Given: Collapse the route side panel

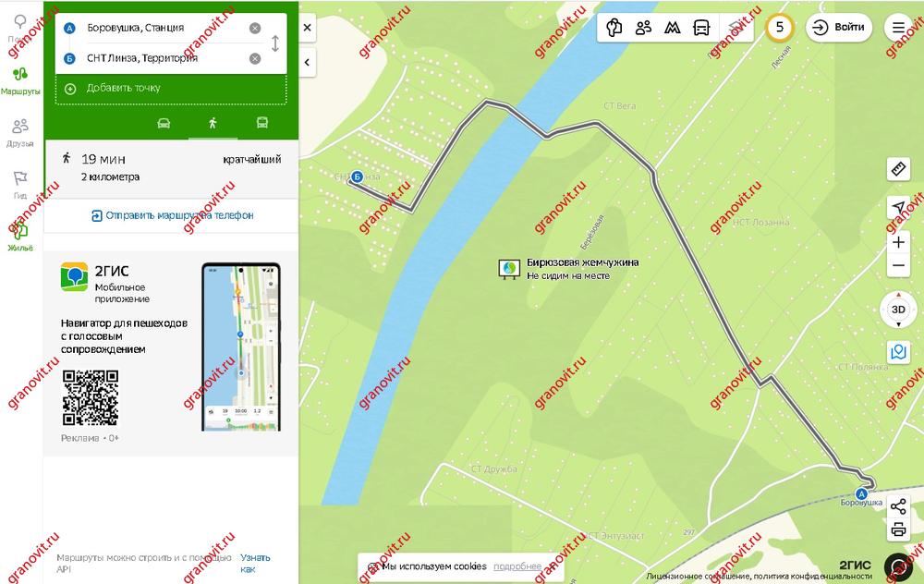Looking at the screenshot, I should 307,63.
